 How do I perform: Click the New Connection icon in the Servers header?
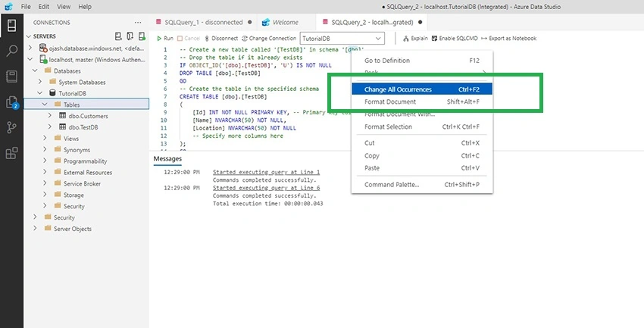(x=118, y=36)
